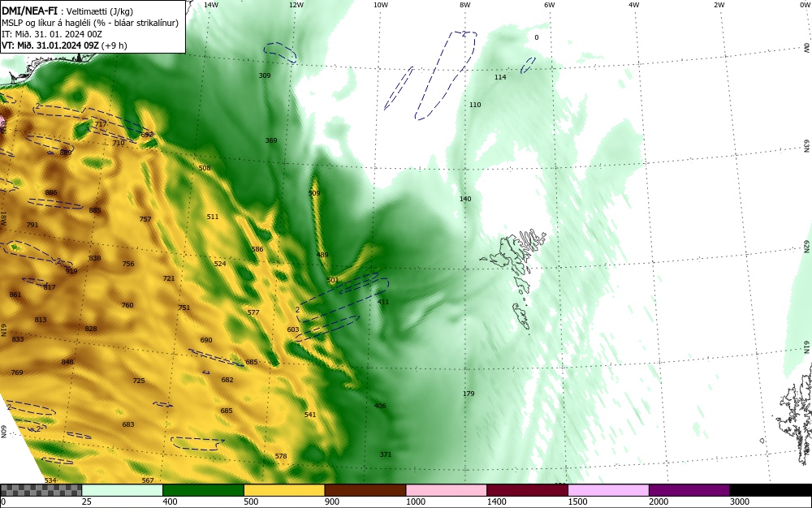Click the CAPE value '114' on the map
812x508 pixels.
[x=500, y=77]
